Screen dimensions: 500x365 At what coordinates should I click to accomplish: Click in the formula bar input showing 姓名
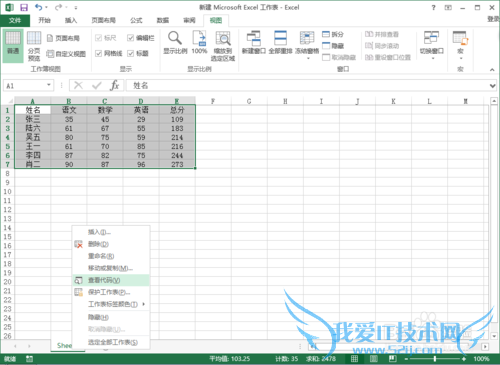pos(307,86)
